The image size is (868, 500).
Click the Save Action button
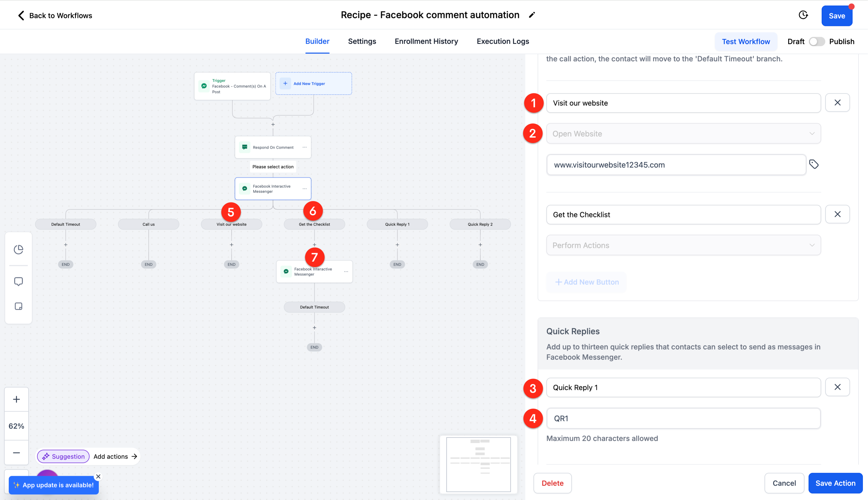coord(835,483)
